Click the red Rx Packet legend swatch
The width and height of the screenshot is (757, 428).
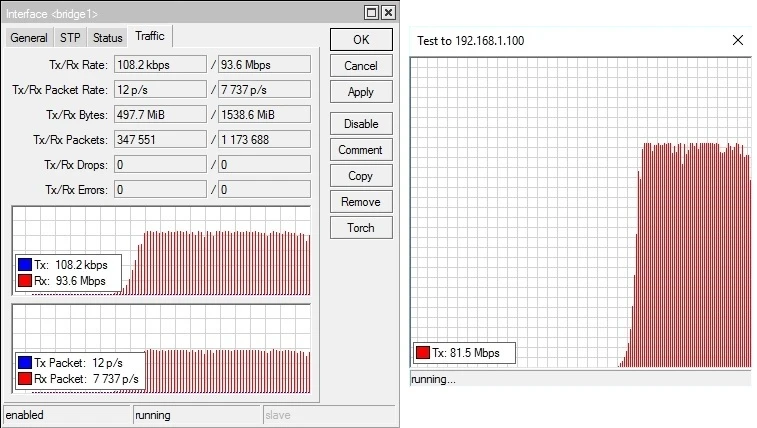click(25, 379)
